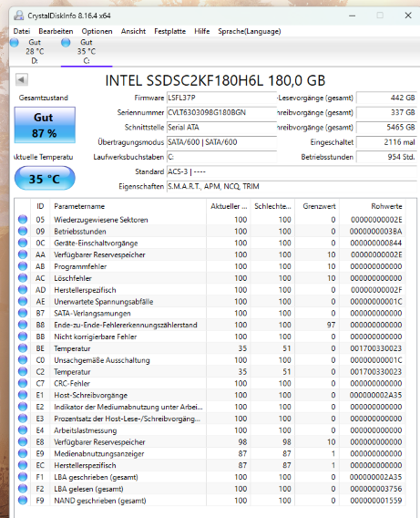Click the Übertragungsmodus field

pos(221,142)
